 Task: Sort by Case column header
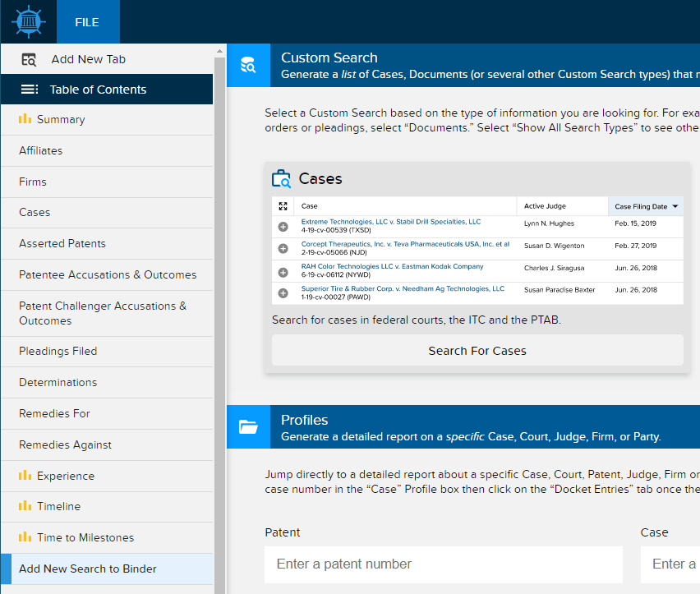click(310, 206)
